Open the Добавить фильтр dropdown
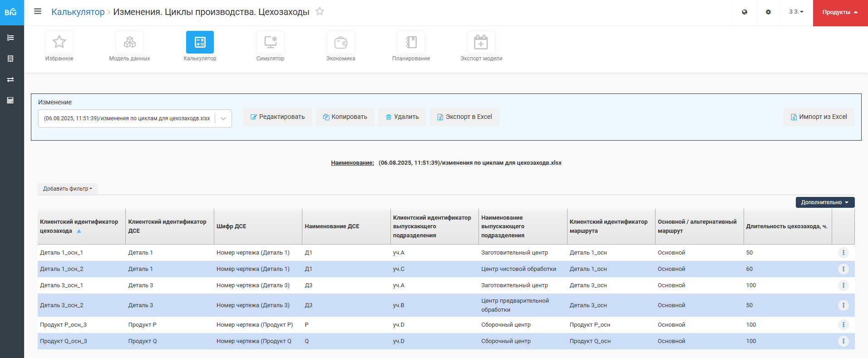868x358 pixels. point(68,189)
